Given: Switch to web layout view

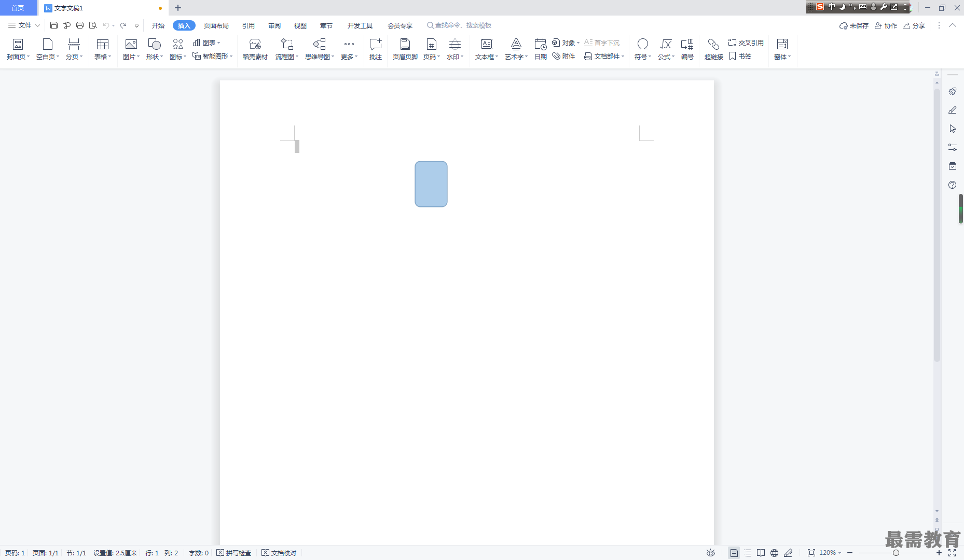Looking at the screenshot, I should pos(775,553).
